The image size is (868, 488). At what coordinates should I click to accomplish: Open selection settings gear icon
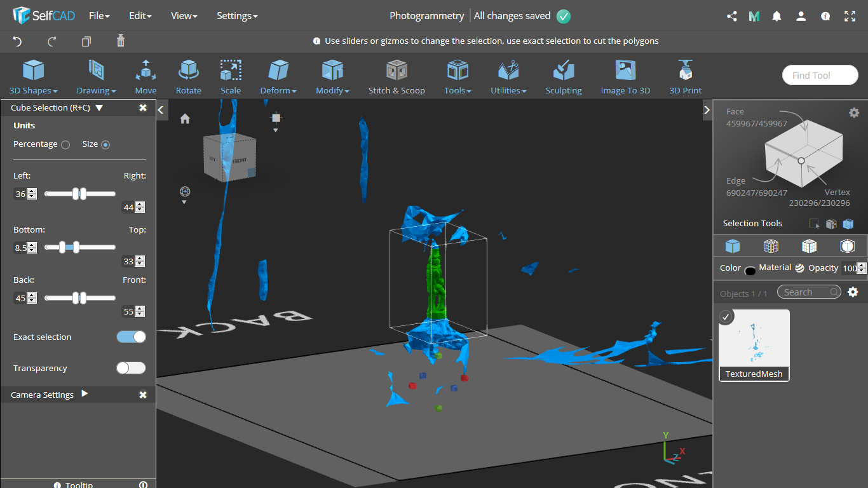point(854,112)
